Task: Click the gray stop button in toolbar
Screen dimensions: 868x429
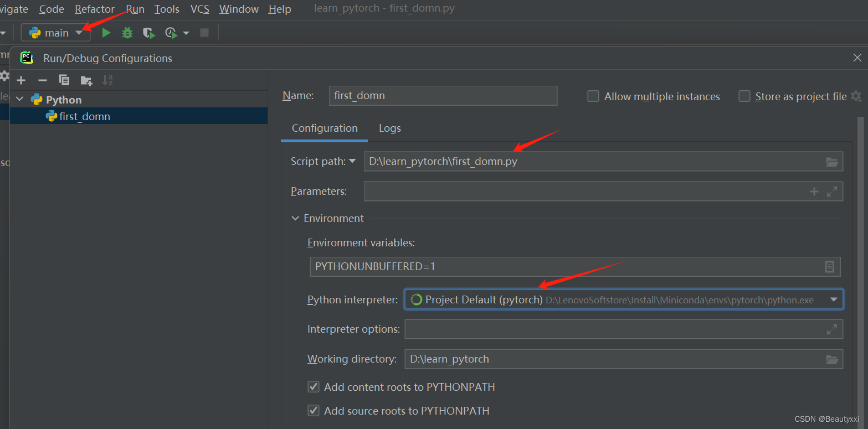Action: pos(204,33)
